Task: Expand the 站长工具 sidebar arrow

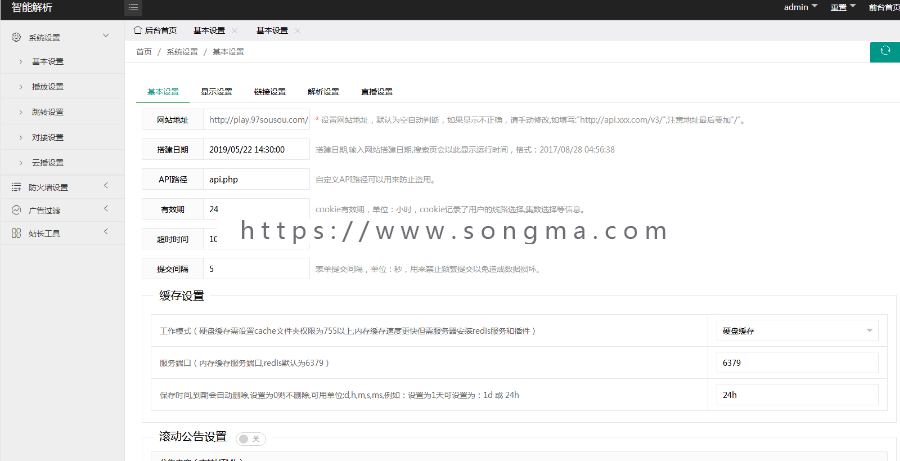Action: coord(106,231)
